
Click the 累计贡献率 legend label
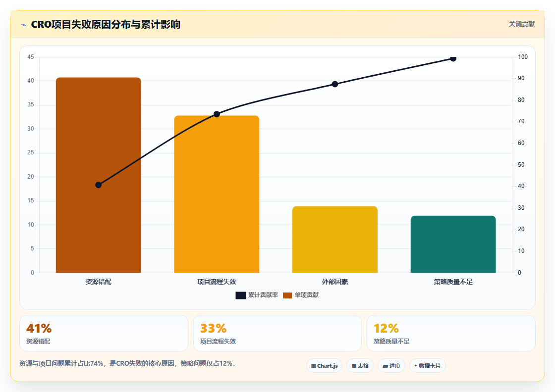[263, 295]
